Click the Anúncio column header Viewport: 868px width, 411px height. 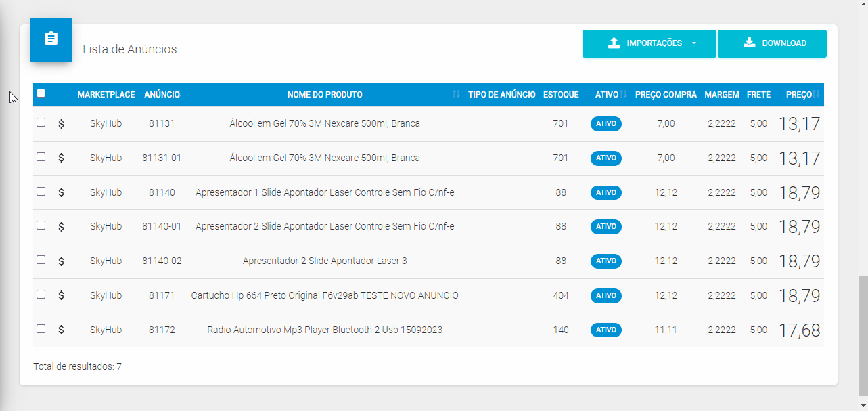(x=162, y=95)
